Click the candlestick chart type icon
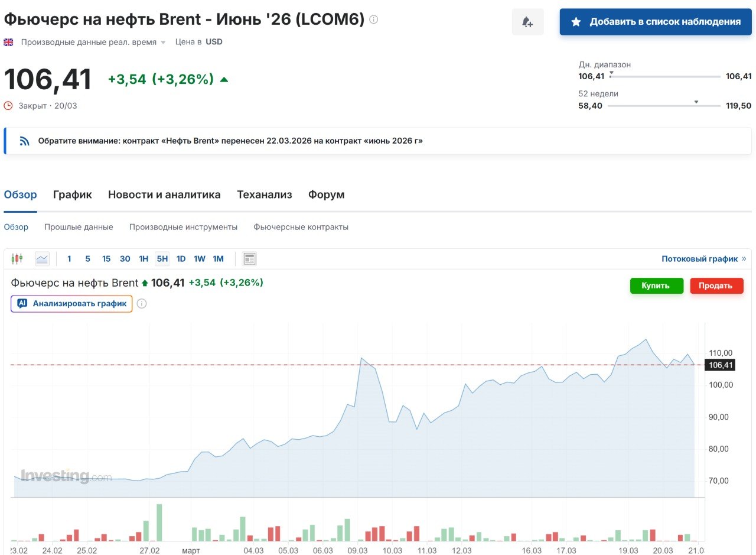 (x=17, y=258)
